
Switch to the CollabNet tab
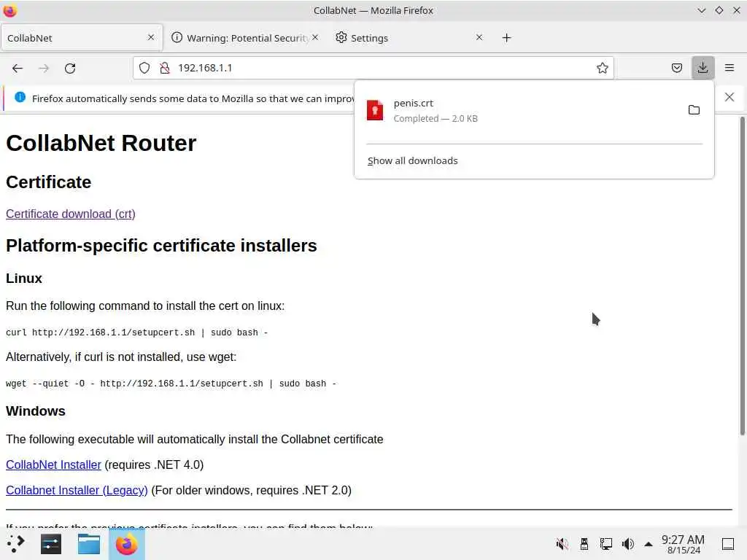point(82,38)
